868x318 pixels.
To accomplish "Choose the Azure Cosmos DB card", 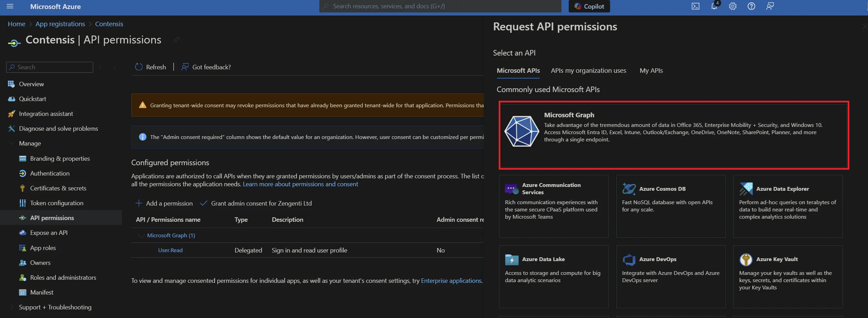I will click(671, 206).
